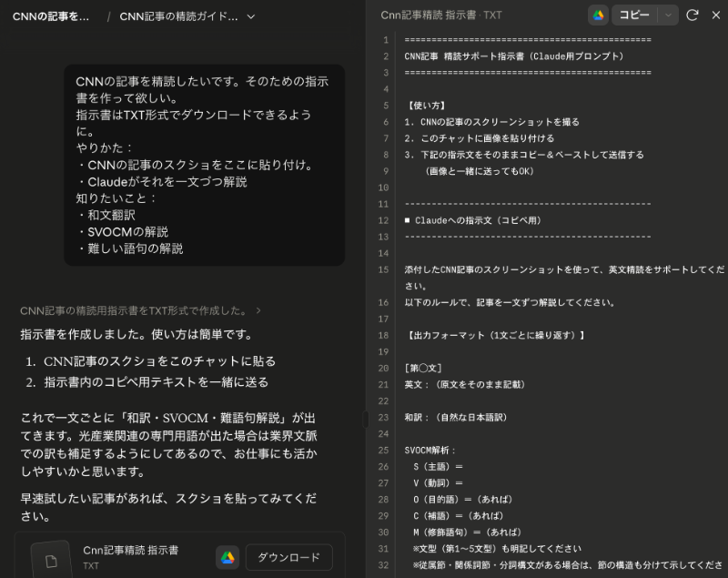Click the コピー button

tap(634, 15)
